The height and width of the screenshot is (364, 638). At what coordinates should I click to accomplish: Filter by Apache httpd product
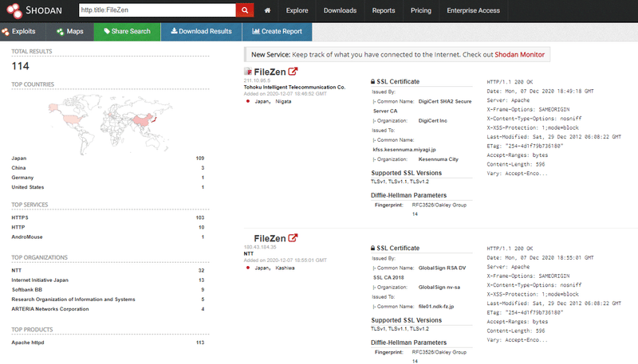(x=28, y=342)
